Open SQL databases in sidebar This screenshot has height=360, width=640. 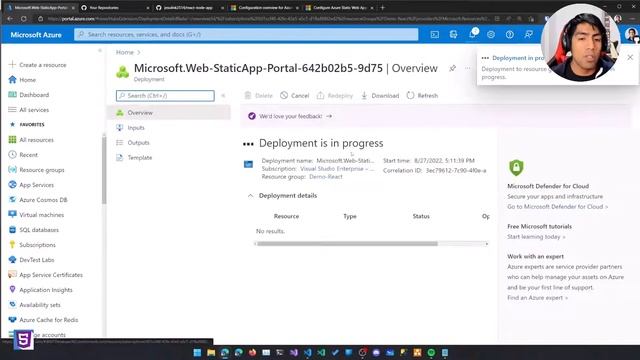34,230
